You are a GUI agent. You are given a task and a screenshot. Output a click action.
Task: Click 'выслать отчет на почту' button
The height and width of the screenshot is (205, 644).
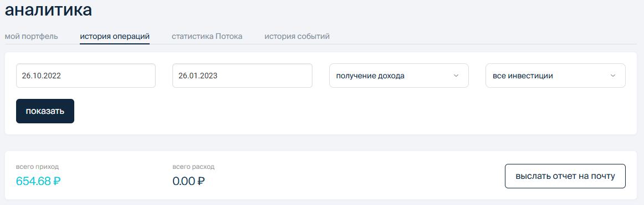[565, 176]
